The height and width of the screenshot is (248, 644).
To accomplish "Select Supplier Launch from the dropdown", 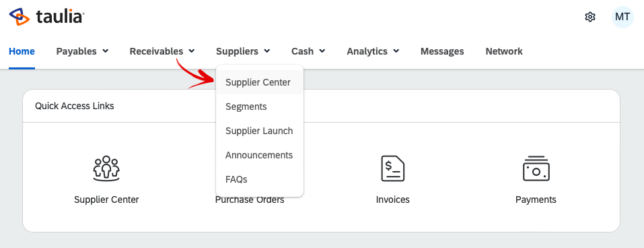I will [260, 131].
